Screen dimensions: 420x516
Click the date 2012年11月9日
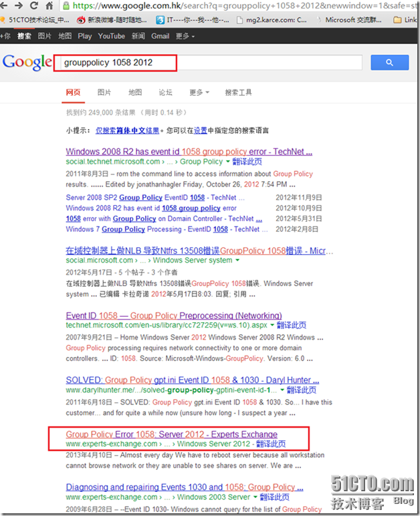tap(299, 197)
